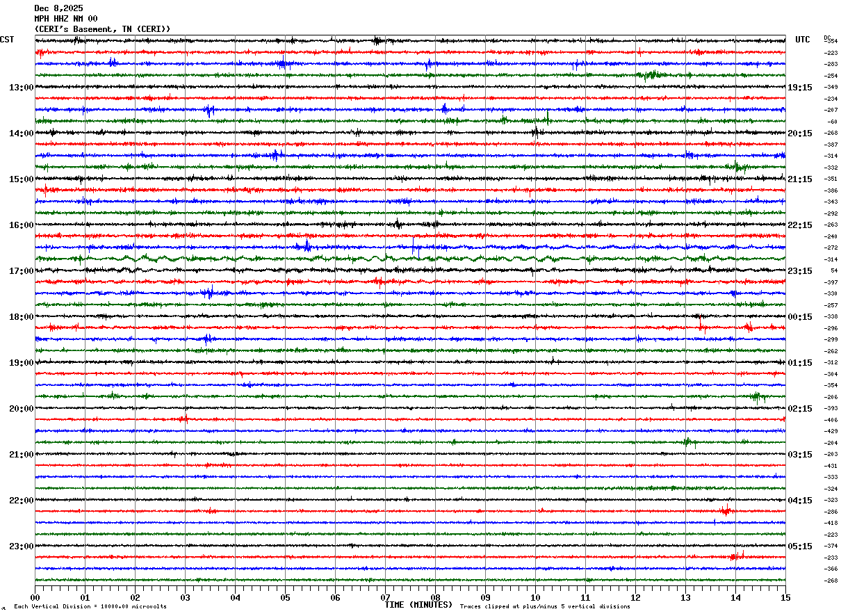Image resolution: width=841 pixels, height=616 pixels.
Task: Select the 23:15 UTC time label
Action: pos(800,271)
